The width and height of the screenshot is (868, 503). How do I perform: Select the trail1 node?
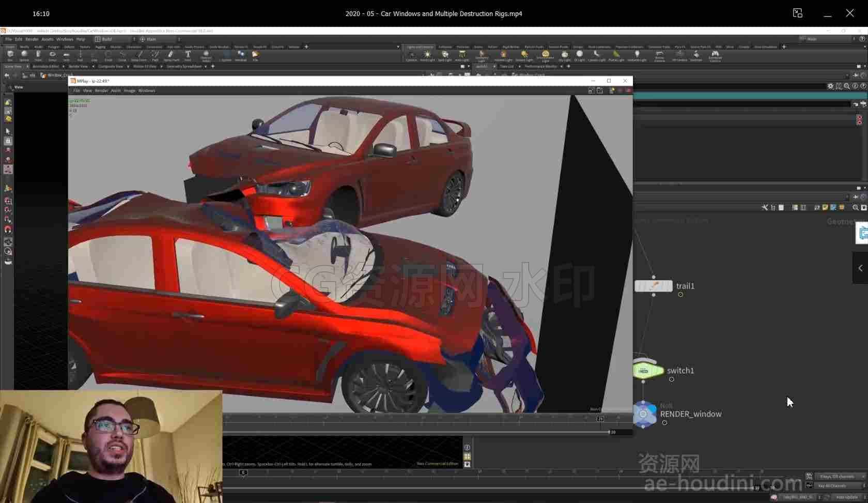(654, 286)
